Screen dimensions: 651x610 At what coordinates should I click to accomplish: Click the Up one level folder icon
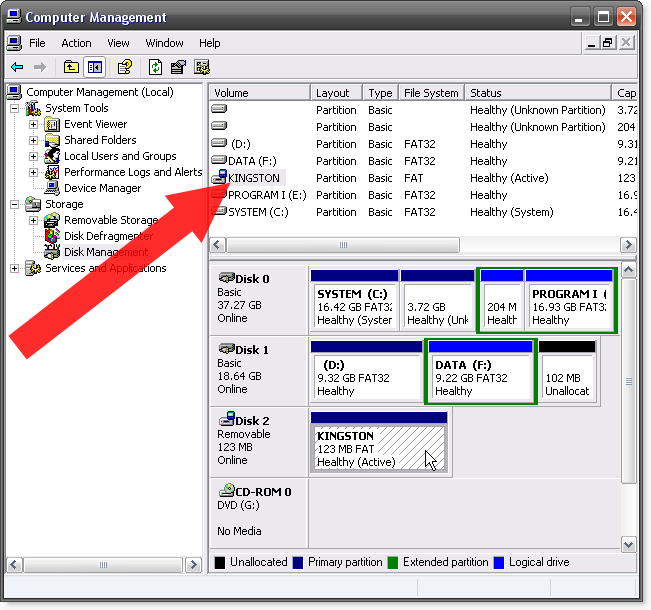pos(71,67)
